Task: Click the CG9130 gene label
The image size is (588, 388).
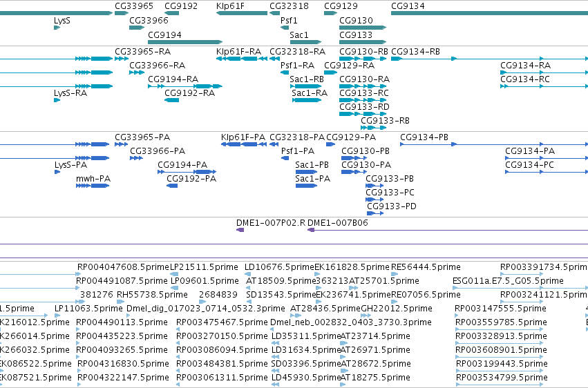Action: (357, 20)
